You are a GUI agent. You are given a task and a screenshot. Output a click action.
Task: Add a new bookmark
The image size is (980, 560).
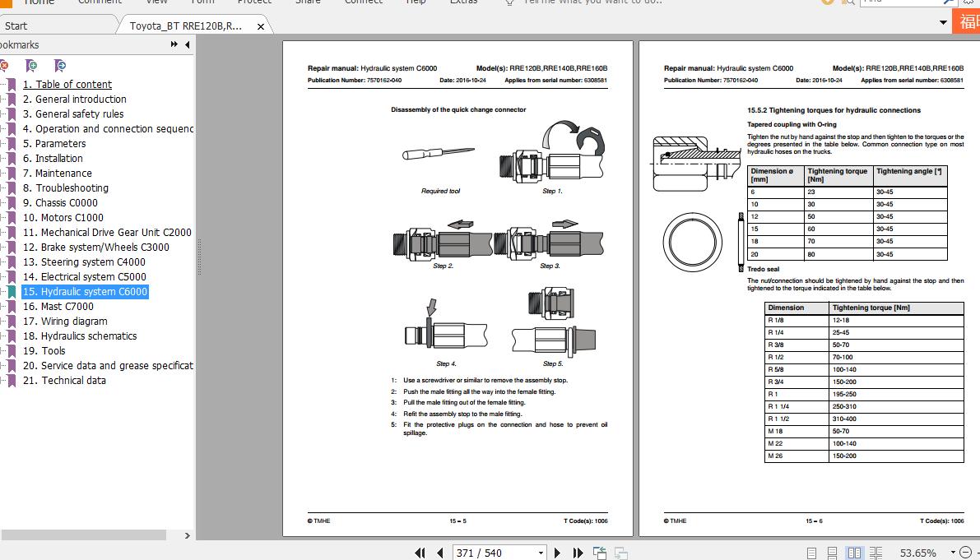[30, 65]
